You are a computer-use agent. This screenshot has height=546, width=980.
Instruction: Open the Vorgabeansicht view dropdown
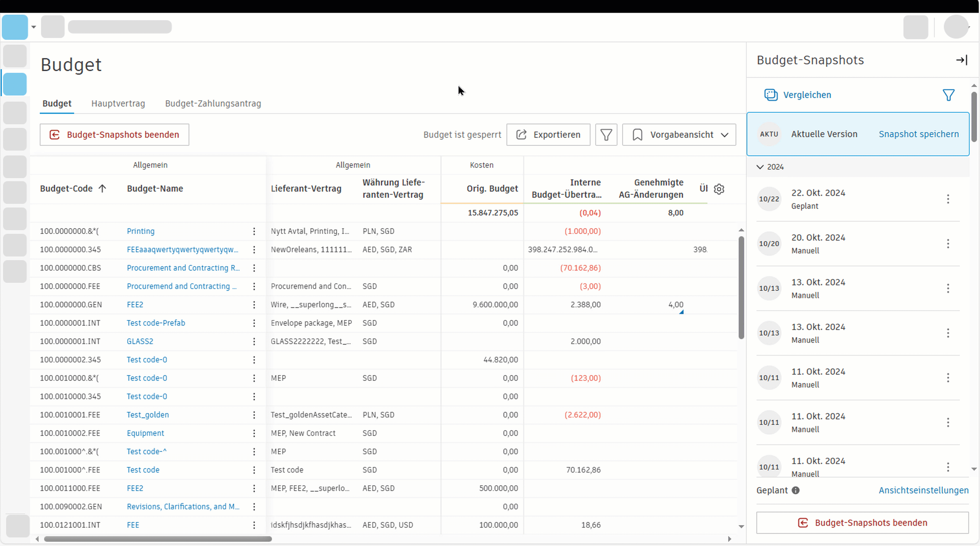click(x=679, y=135)
